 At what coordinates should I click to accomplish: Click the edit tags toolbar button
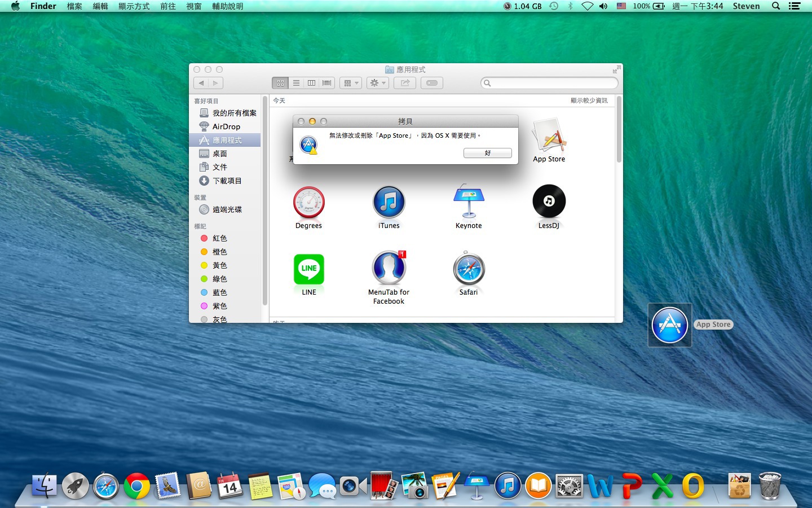pyautogui.click(x=432, y=83)
